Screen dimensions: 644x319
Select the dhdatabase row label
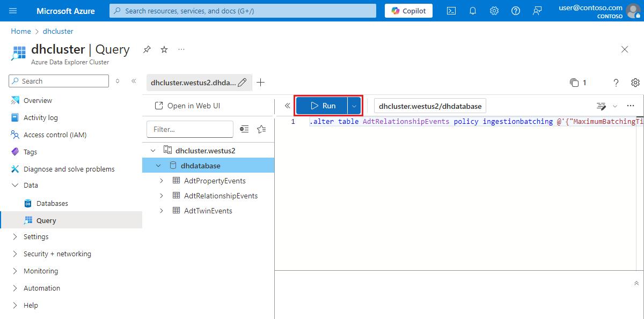click(x=201, y=166)
